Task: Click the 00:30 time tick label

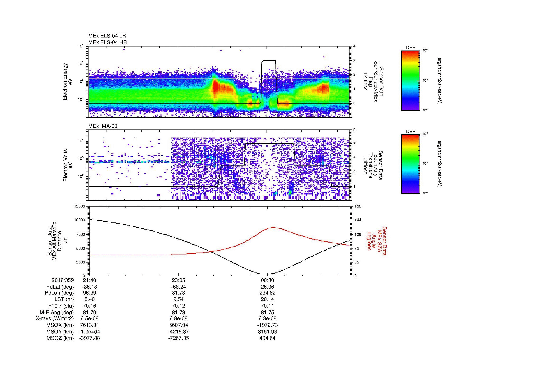Action: (267, 280)
